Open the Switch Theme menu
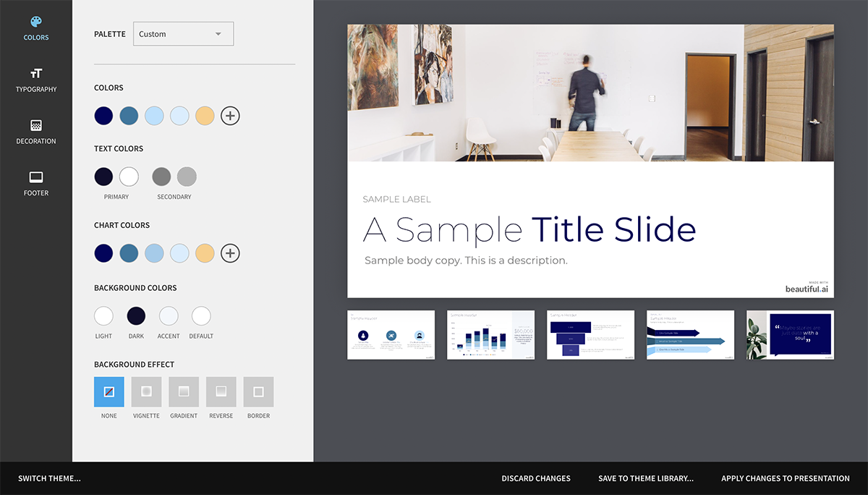 coord(48,478)
